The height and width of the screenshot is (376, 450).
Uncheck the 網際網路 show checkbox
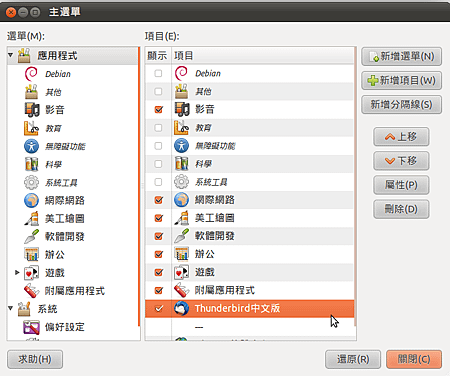(159, 200)
